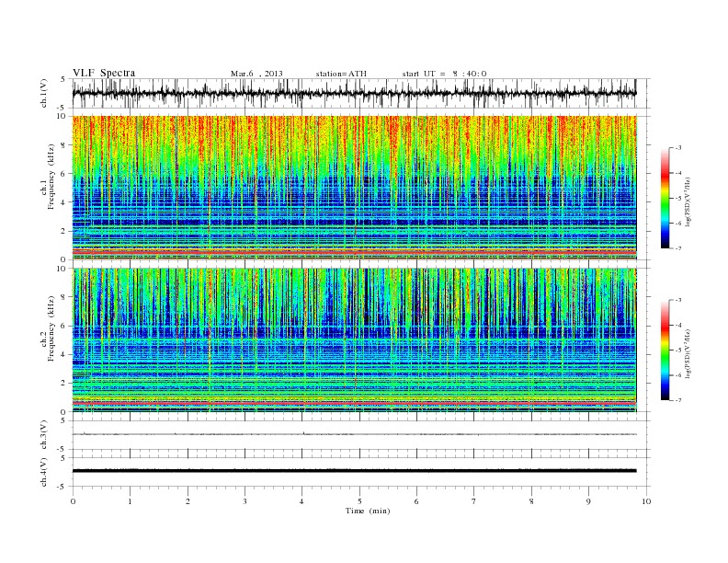Select the date text "Mar.6 , 2013"
The height and width of the screenshot is (563, 728).
tap(256, 74)
